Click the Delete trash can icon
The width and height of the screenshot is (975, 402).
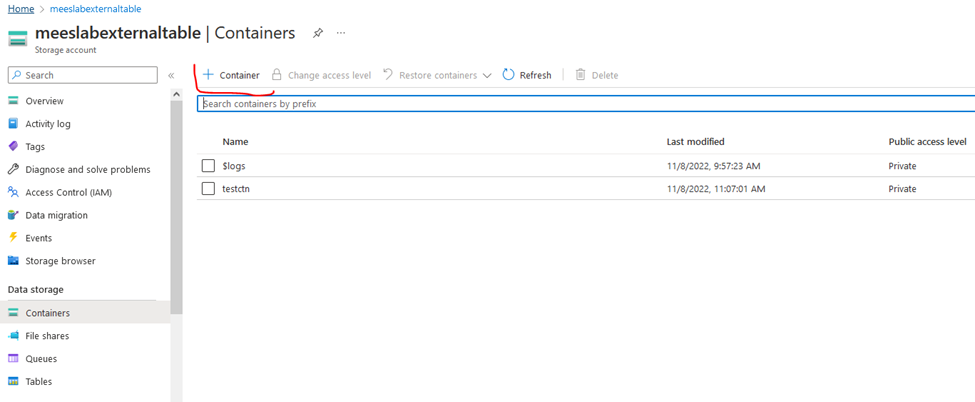580,75
